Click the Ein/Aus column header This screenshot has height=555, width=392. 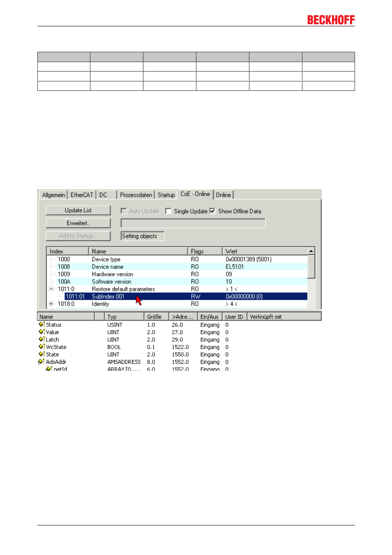point(210,317)
